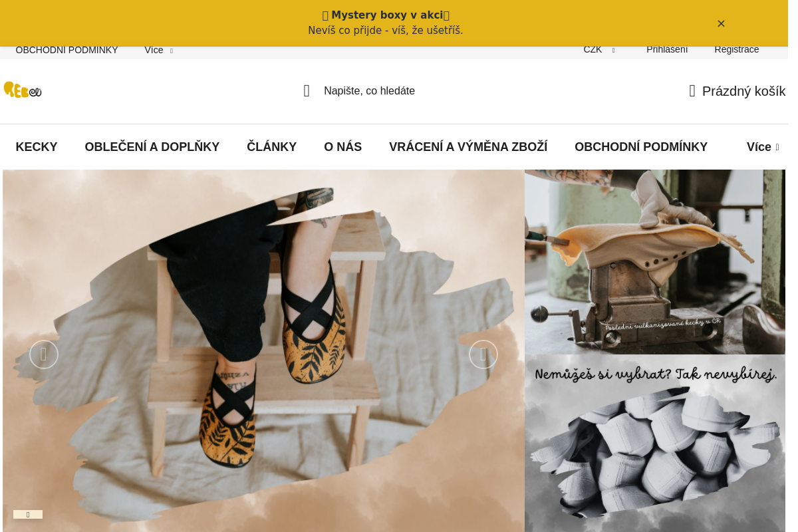Open the vulcanized shoe workshop banner image
The width and height of the screenshot is (798, 532).
click(x=655, y=262)
